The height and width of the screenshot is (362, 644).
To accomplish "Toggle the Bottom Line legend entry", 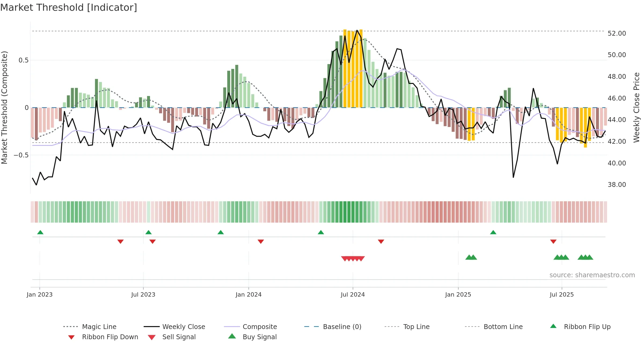I will click(x=494, y=327).
